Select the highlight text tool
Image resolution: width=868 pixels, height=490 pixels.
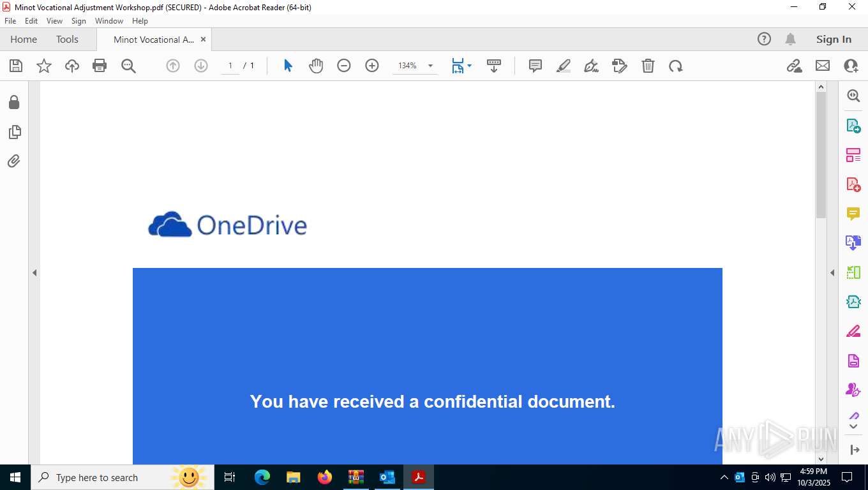point(564,66)
